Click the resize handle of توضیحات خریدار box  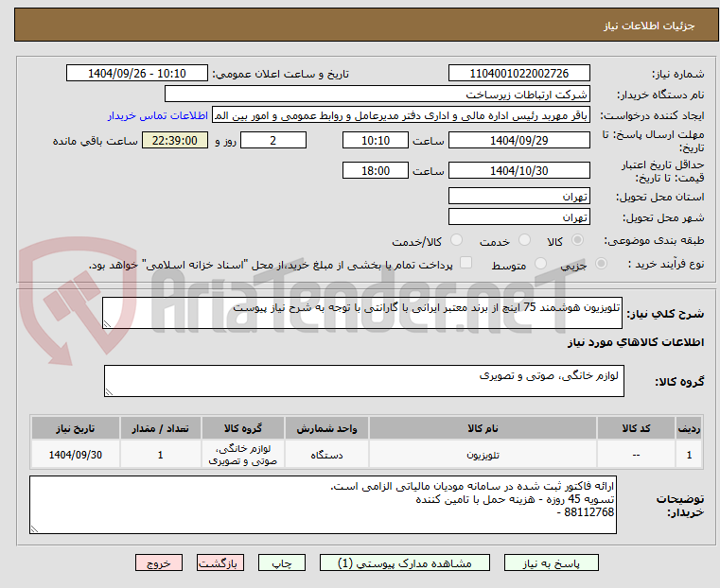coord(34,528)
